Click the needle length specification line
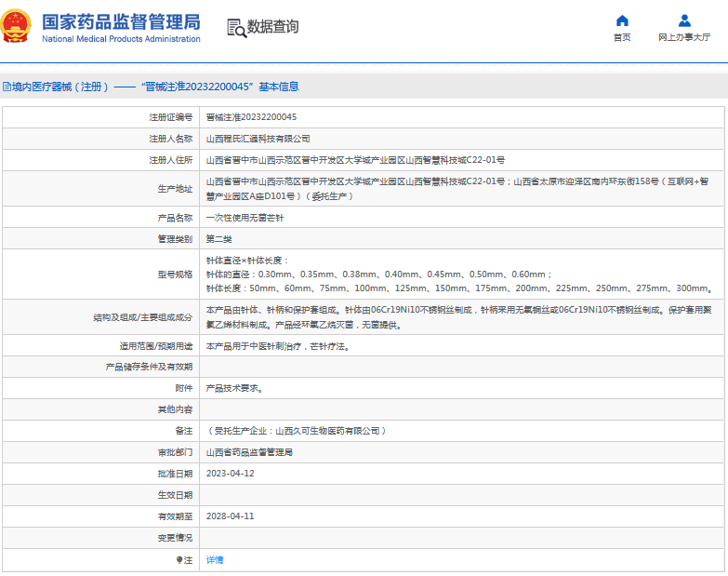Screen dimensions: 728x576 tap(459, 288)
